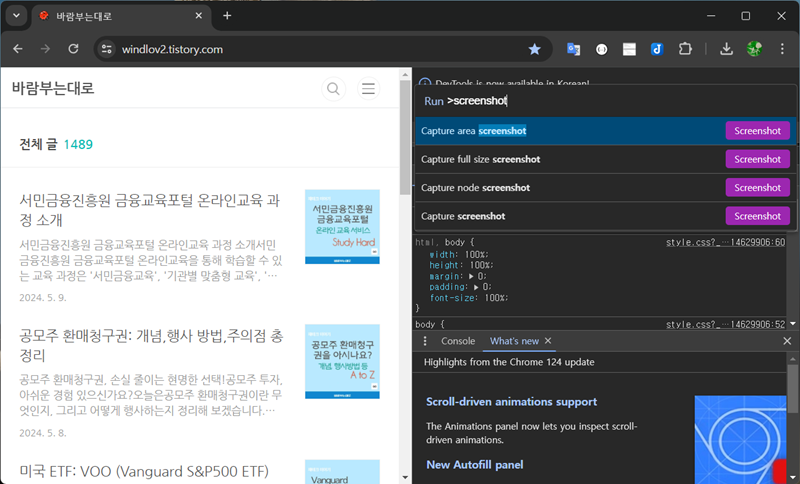
Task: Select Capture full size screenshot command
Action: point(604,160)
